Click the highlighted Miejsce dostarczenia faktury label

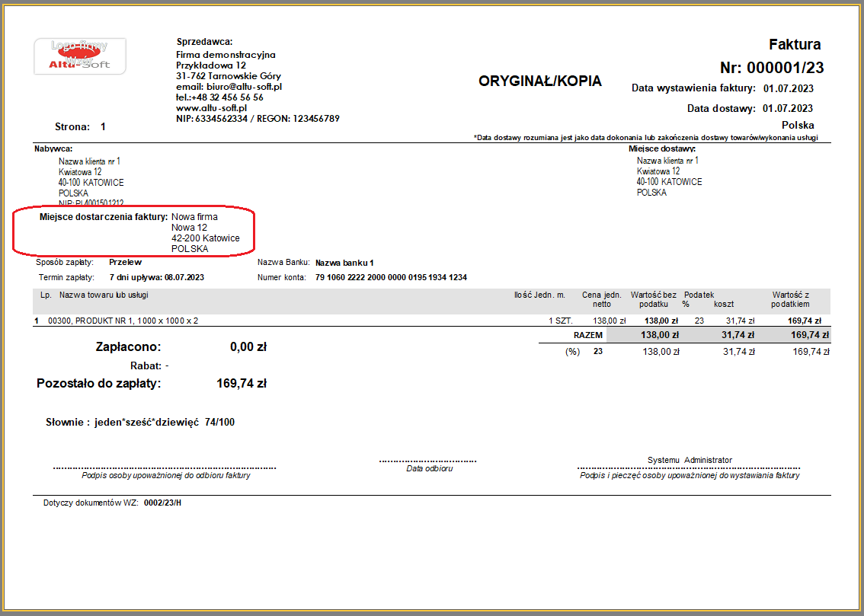pyautogui.click(x=104, y=217)
